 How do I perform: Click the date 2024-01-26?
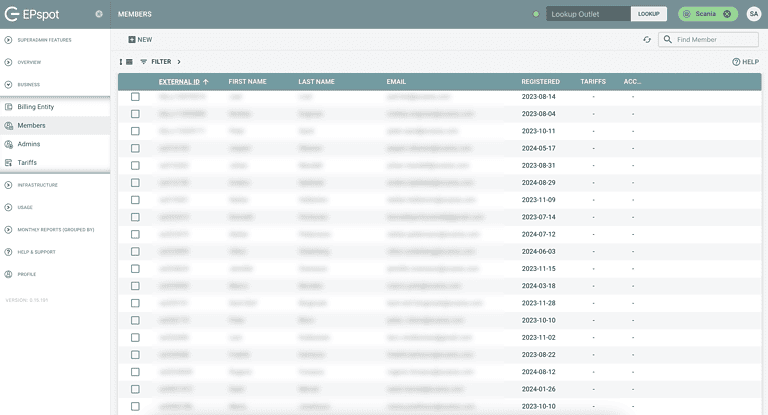538,389
